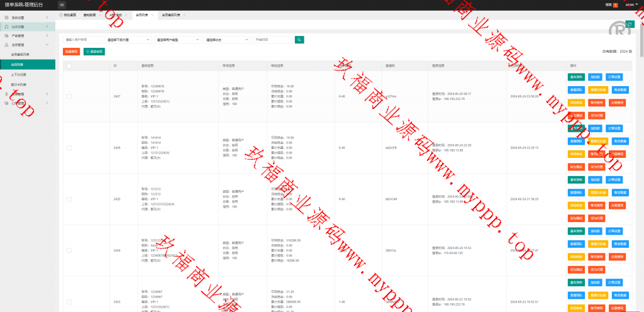Click the orange notification badge in header
The height and width of the screenshot is (312, 644).
(615, 5)
